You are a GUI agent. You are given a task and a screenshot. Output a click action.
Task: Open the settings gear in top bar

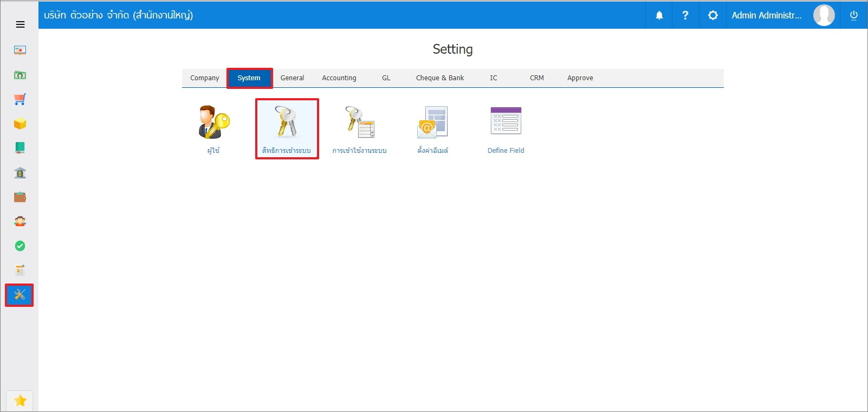pos(713,15)
